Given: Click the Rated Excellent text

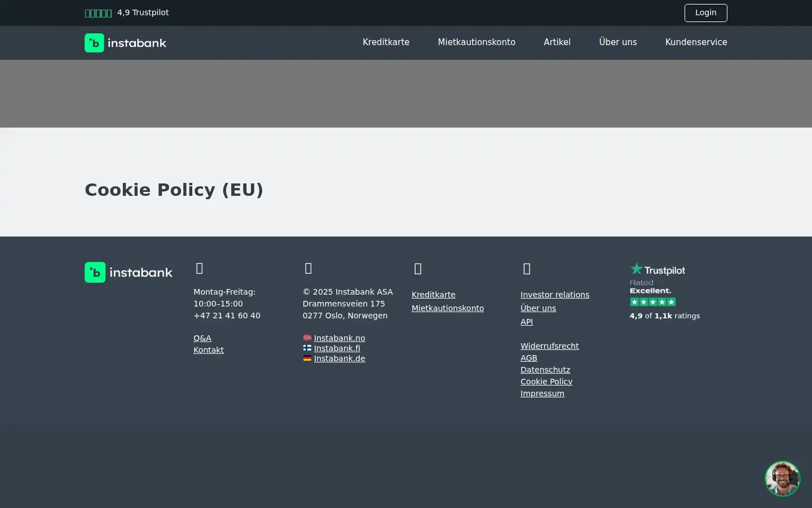Looking at the screenshot, I should click(x=651, y=287).
